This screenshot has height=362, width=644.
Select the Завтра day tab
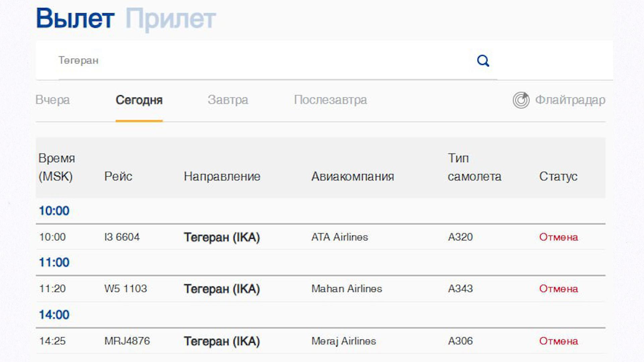pyautogui.click(x=228, y=100)
